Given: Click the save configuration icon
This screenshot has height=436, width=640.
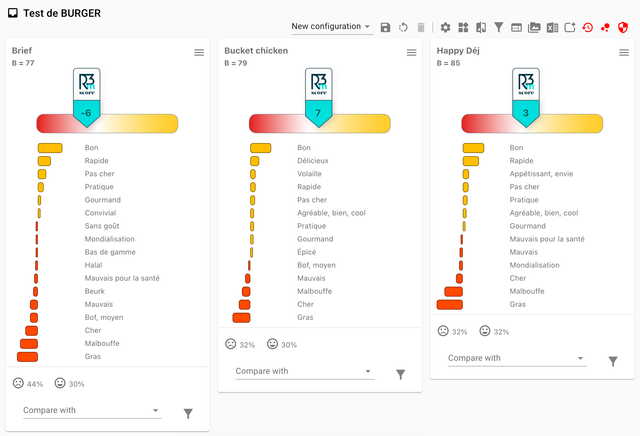Looking at the screenshot, I should (x=386, y=27).
